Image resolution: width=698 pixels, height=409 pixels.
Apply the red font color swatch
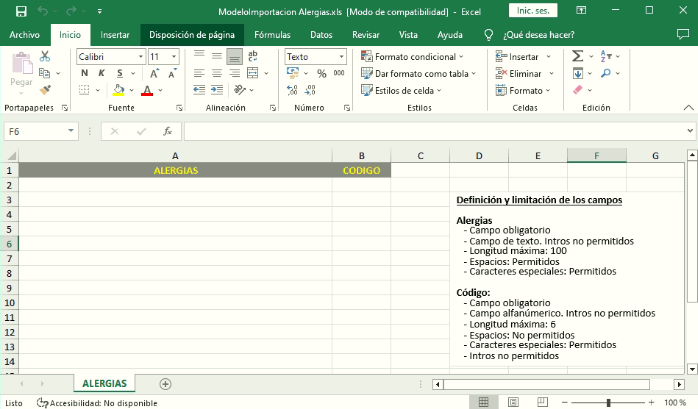pyautogui.click(x=147, y=90)
